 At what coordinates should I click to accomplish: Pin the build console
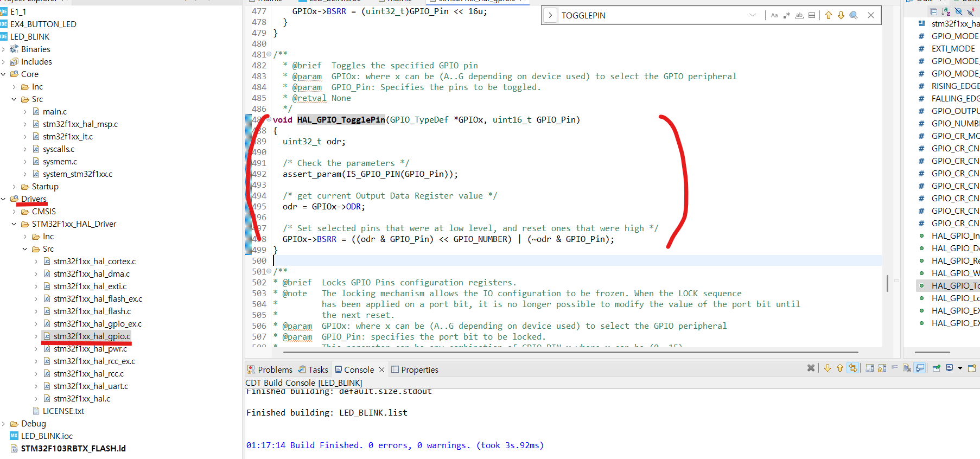pos(936,368)
